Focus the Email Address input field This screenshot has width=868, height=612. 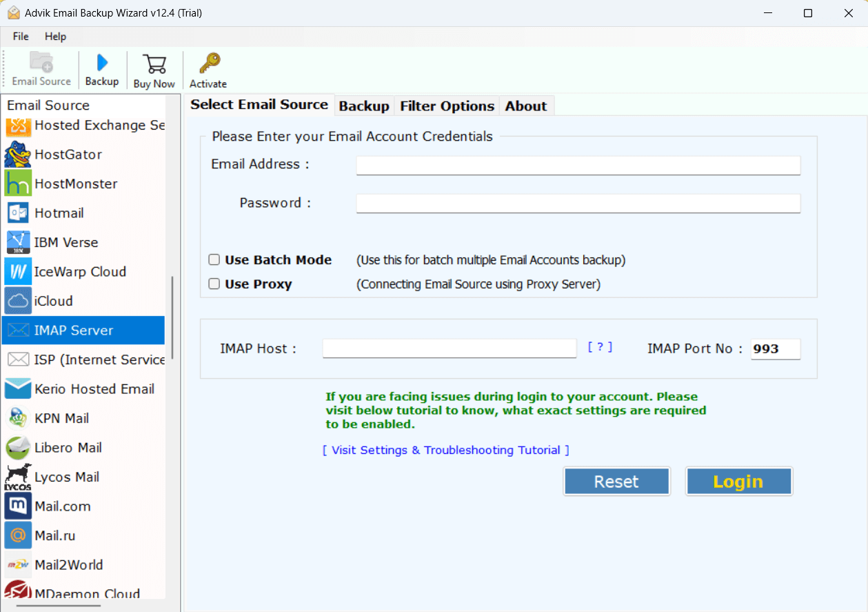pos(578,165)
